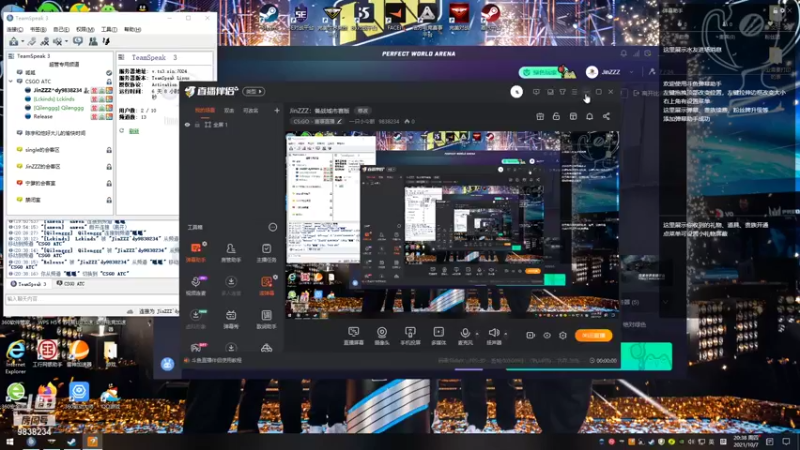This screenshot has height=450, width=800.
Task: Click the connect icon in TeamSpeak toolbar
Action: coord(14,41)
